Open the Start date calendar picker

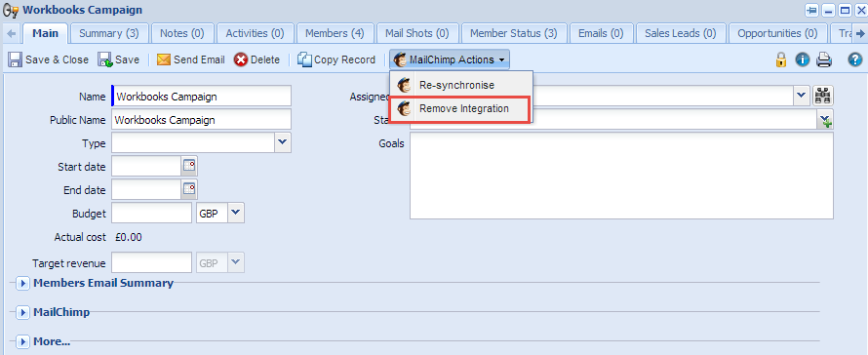[x=189, y=166]
